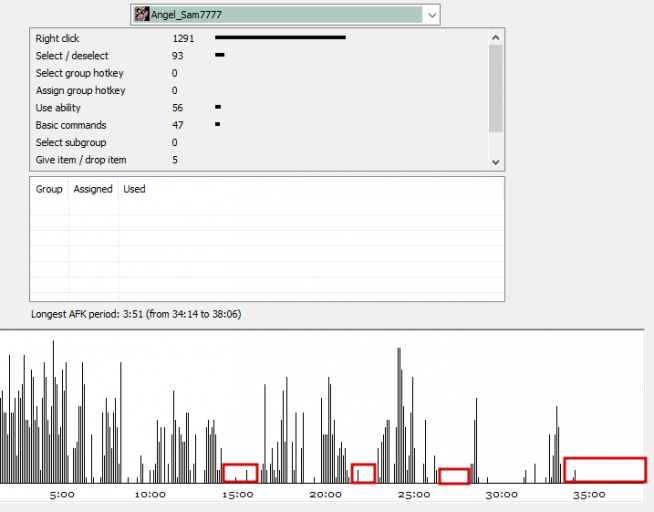Select the "Select / deselect" row

(259, 56)
